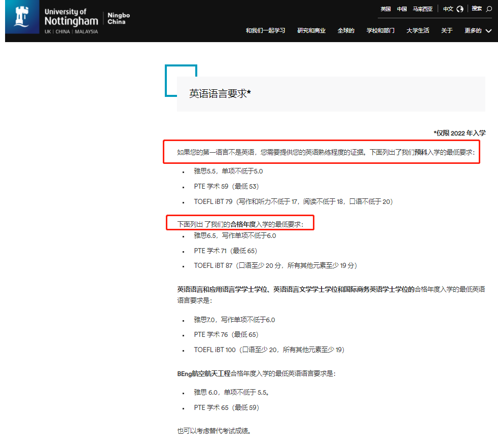Click the TOEFL iBT 79 requirement line

tap(294, 201)
